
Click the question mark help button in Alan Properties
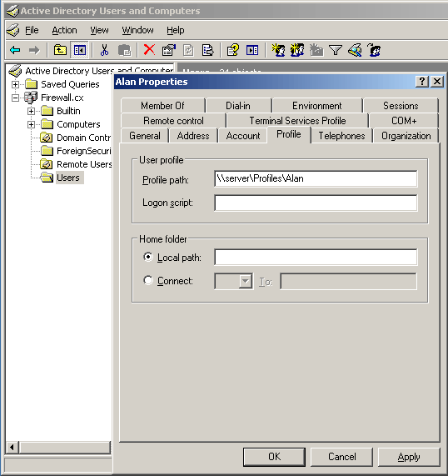point(422,82)
